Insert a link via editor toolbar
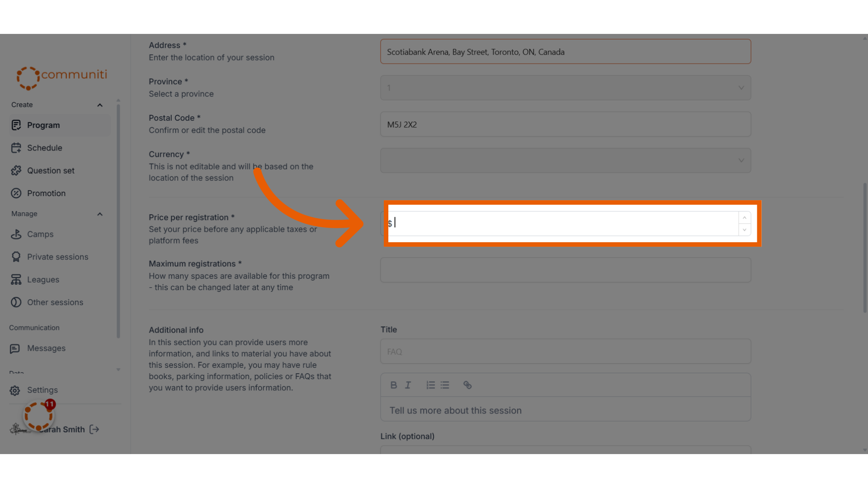The width and height of the screenshot is (868, 488). click(x=467, y=385)
